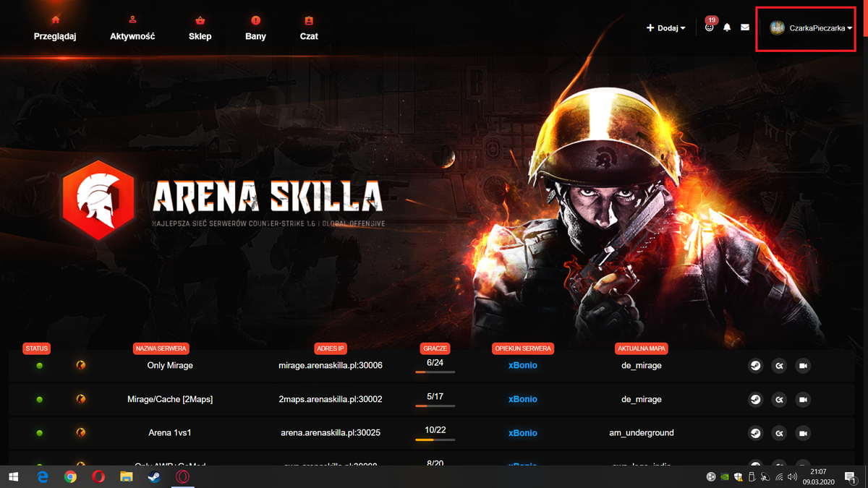
Task: Click the 6/24 players progress bar
Action: [x=435, y=372]
